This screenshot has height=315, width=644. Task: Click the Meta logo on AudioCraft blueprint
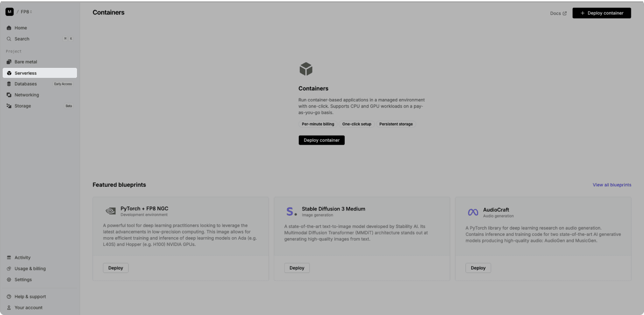coord(473,212)
